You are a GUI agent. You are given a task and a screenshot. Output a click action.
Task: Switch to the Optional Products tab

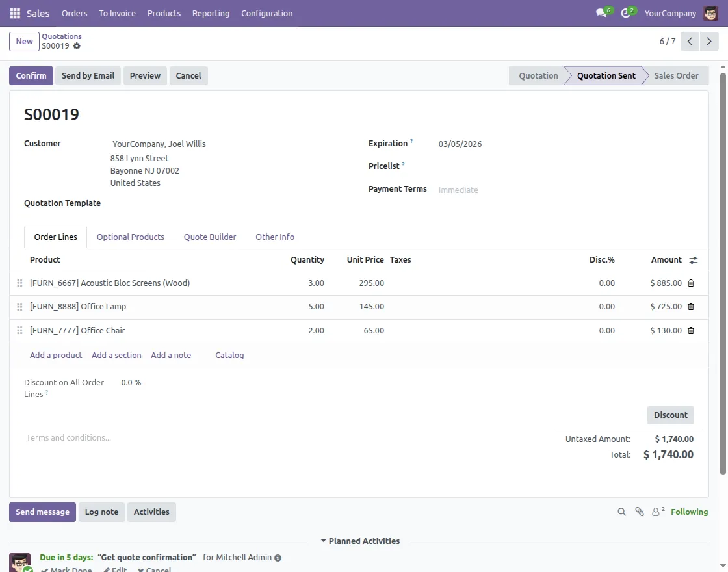coord(130,237)
